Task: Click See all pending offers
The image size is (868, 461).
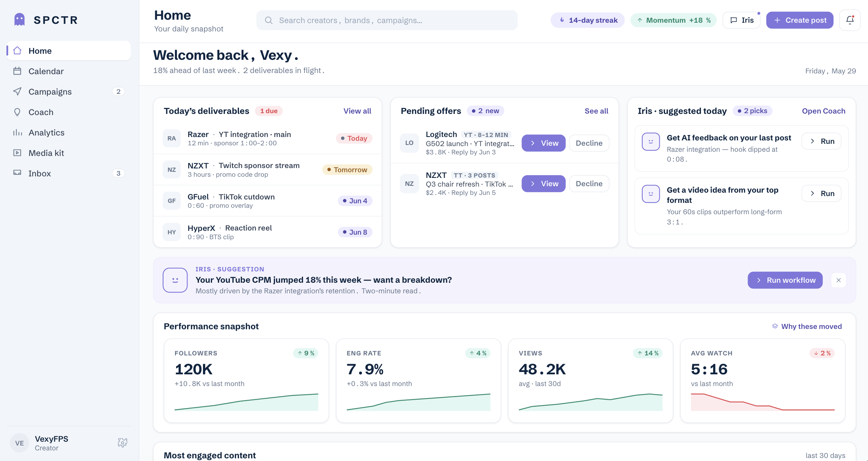Action: coord(596,111)
